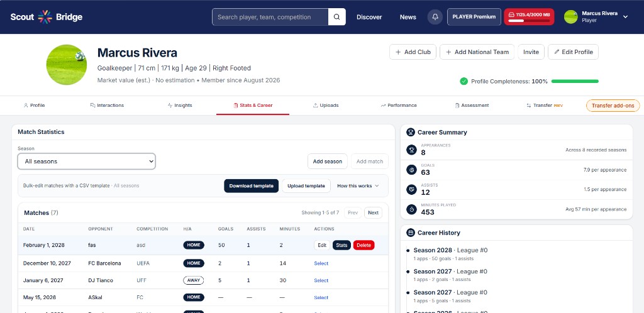Click the GOALS column header
Viewport: 644px width, 313px height.
tap(226, 229)
